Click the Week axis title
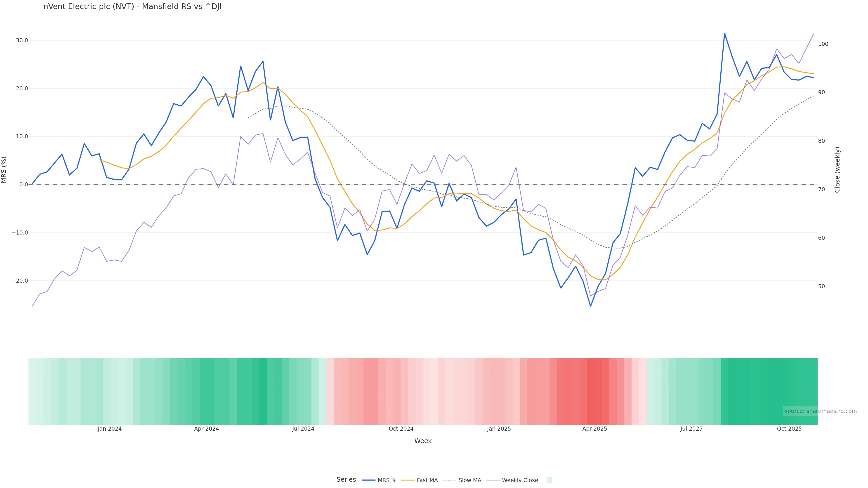The image size is (868, 488). [423, 441]
